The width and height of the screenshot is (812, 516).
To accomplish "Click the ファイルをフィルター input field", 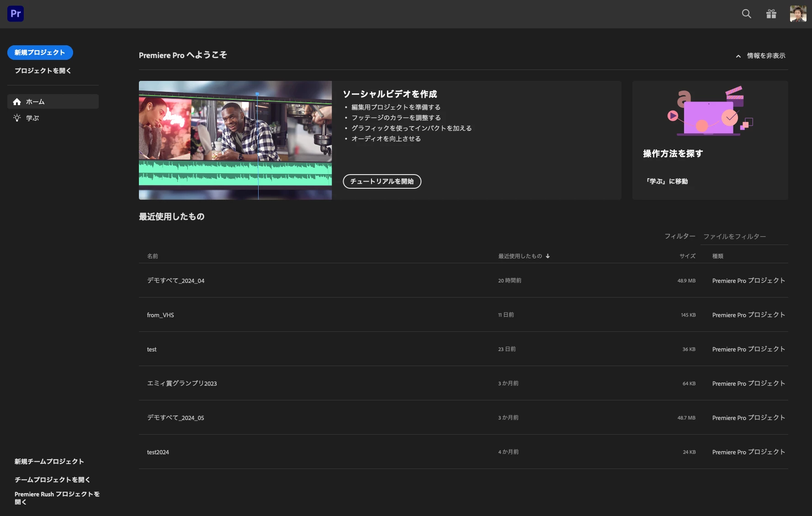I will (x=744, y=236).
